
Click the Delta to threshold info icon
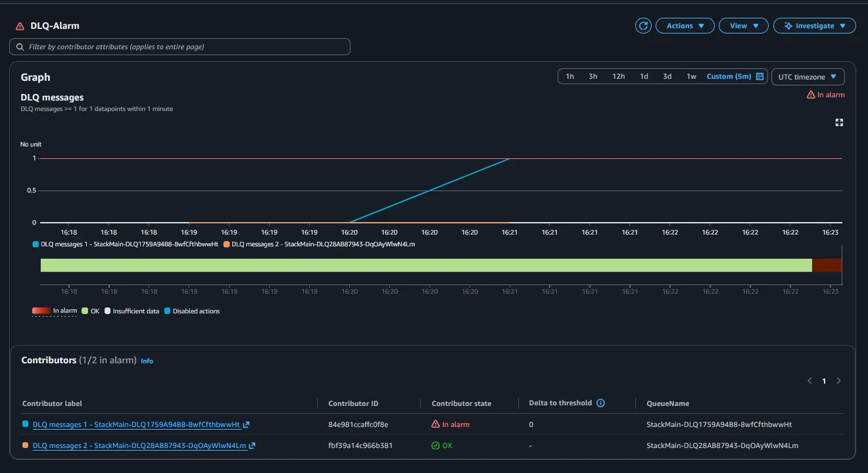pyautogui.click(x=600, y=403)
